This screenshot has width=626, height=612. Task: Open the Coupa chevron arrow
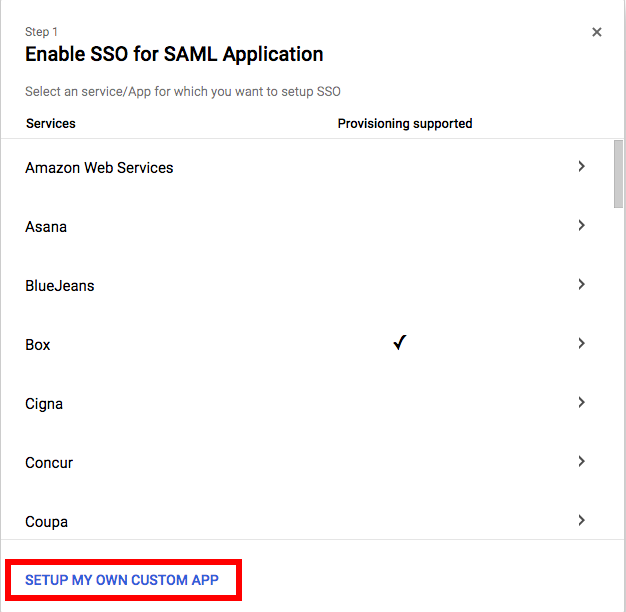[x=581, y=520]
